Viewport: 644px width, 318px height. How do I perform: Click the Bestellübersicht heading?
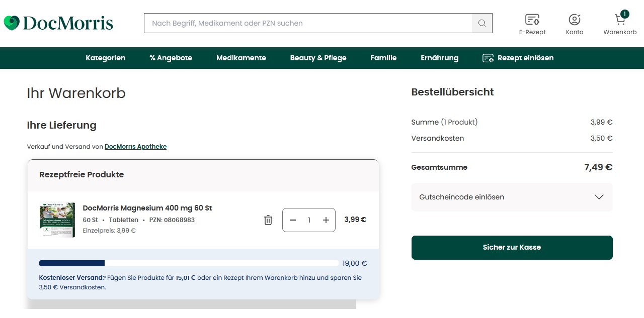(453, 92)
